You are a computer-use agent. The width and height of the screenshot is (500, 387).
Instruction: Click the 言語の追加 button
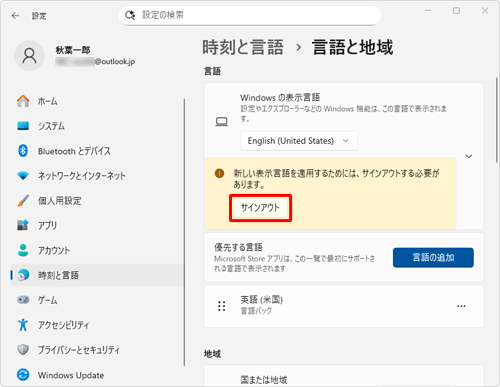(x=433, y=257)
